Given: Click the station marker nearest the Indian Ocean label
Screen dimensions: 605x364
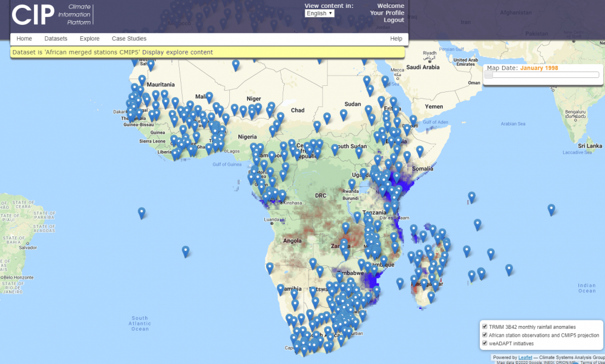Looking at the screenshot, I should (509, 270).
